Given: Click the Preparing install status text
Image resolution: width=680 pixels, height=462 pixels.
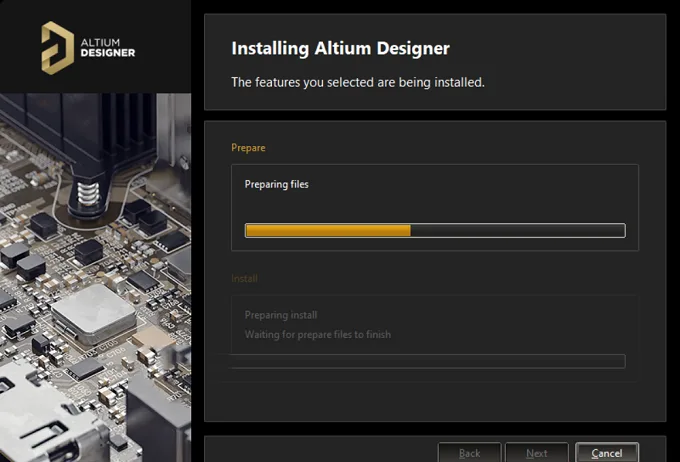Looking at the screenshot, I should 281,315.
